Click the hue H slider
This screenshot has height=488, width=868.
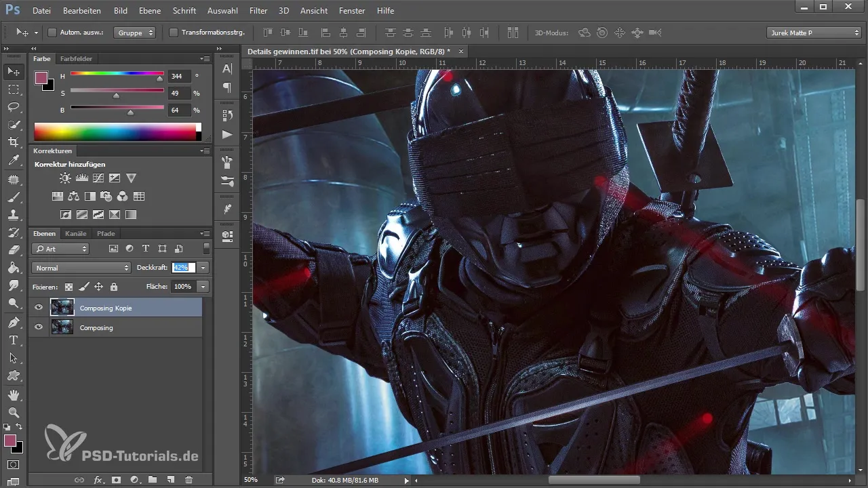117,73
